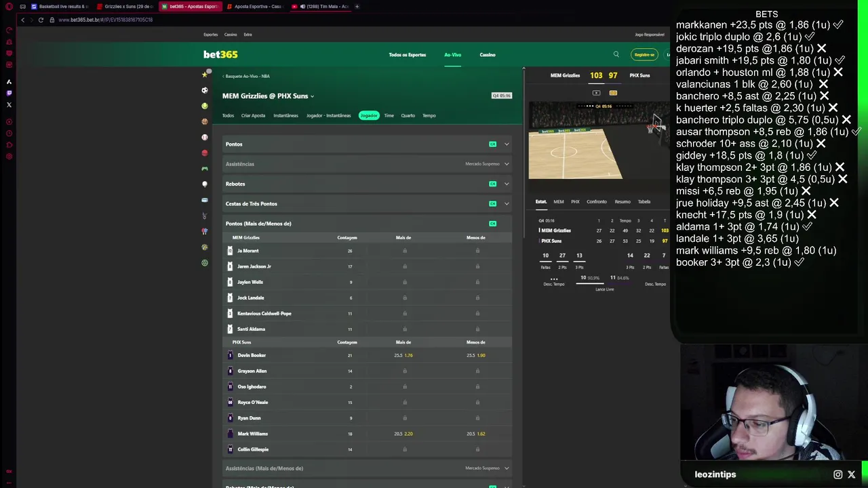Open new browser tab with plus icon
The image size is (868, 488).
pyautogui.click(x=357, y=6)
